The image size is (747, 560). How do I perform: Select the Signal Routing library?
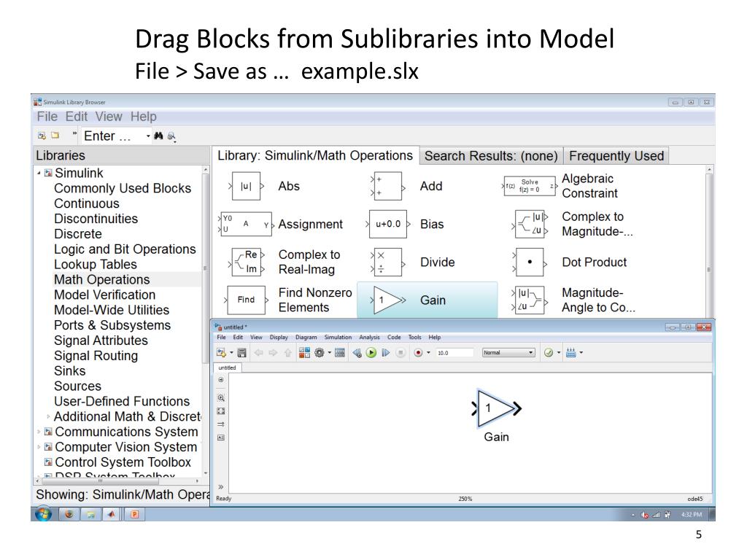point(96,356)
